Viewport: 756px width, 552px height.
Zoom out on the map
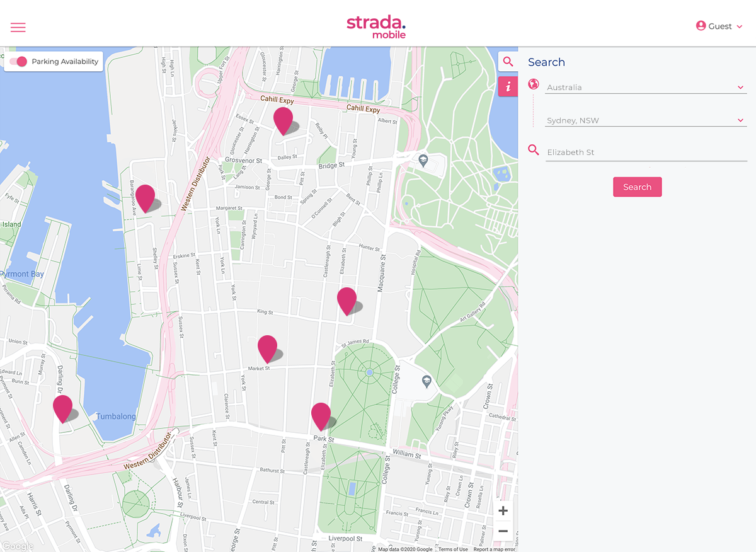503,531
